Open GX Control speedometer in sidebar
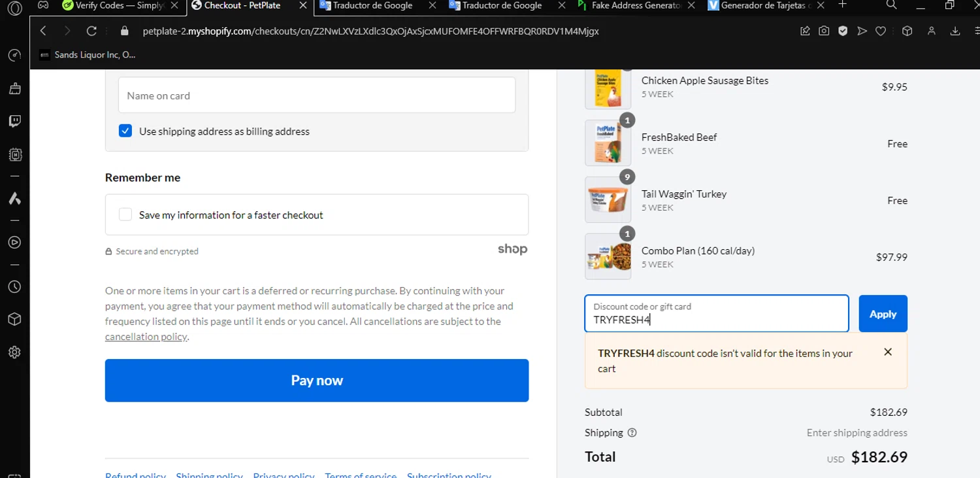Image resolution: width=980 pixels, height=478 pixels. tap(14, 56)
